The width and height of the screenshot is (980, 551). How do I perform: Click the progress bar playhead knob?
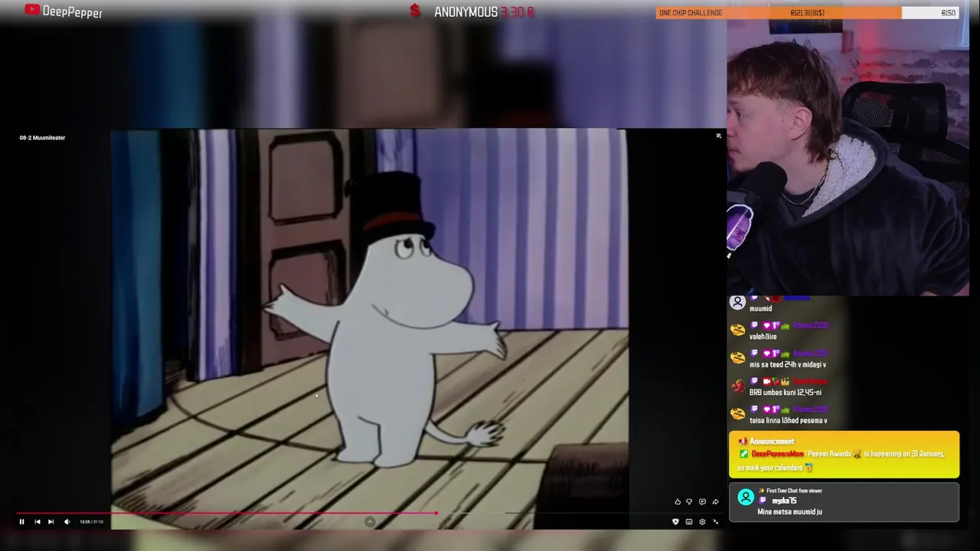pyautogui.click(x=436, y=514)
